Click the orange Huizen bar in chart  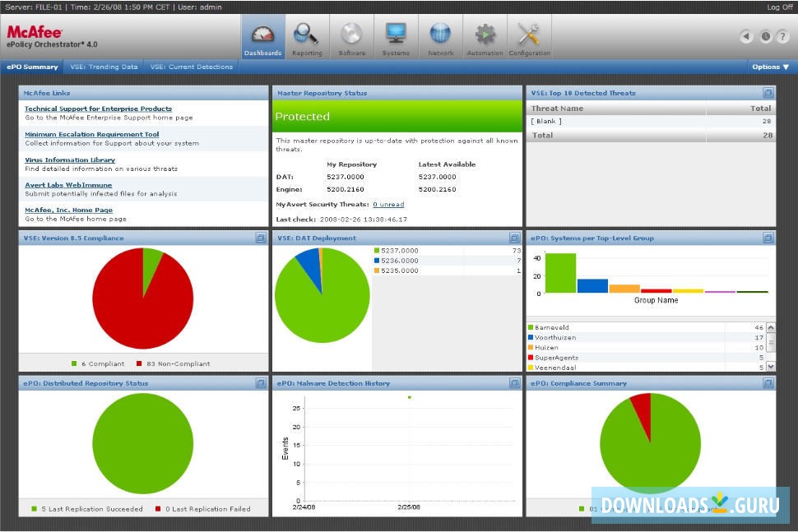(624, 289)
